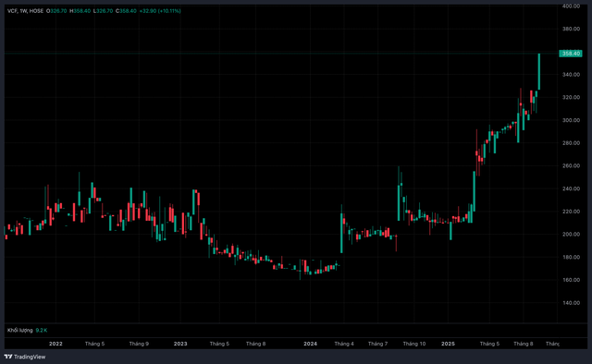Click the 260.00 price axis label
The width and height of the screenshot is (592, 364).
click(571, 165)
